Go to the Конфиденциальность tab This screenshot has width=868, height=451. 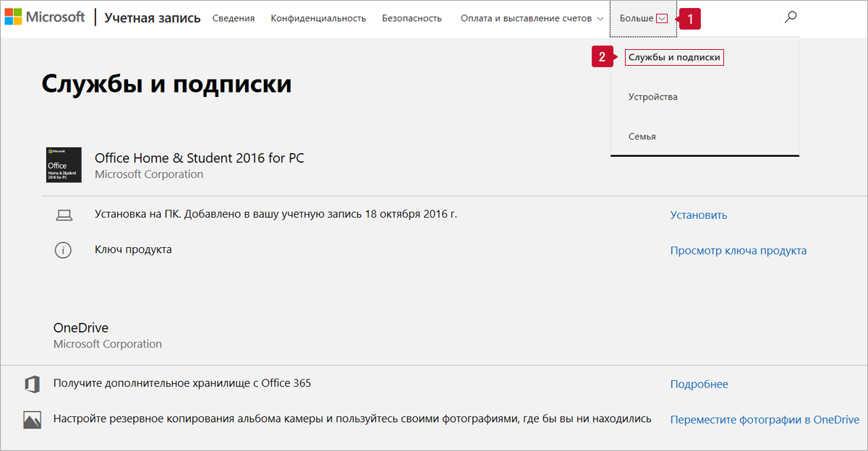coord(318,18)
